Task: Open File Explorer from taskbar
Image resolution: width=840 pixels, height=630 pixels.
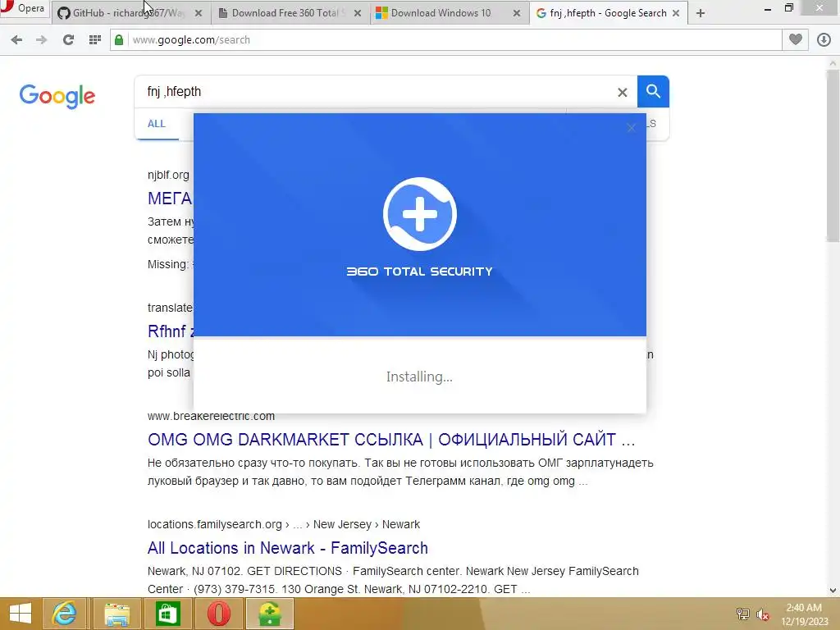Action: tap(116, 614)
